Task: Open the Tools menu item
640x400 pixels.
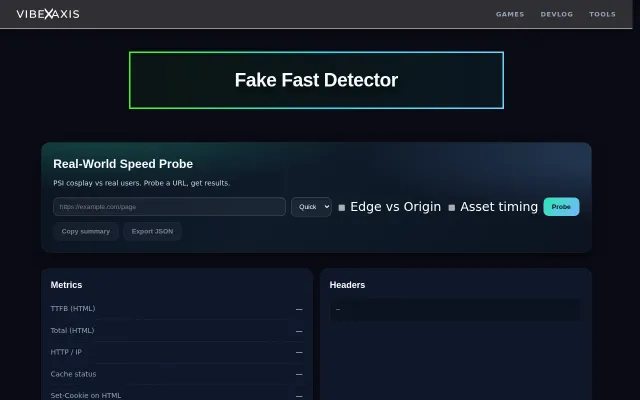Action: click(x=602, y=14)
